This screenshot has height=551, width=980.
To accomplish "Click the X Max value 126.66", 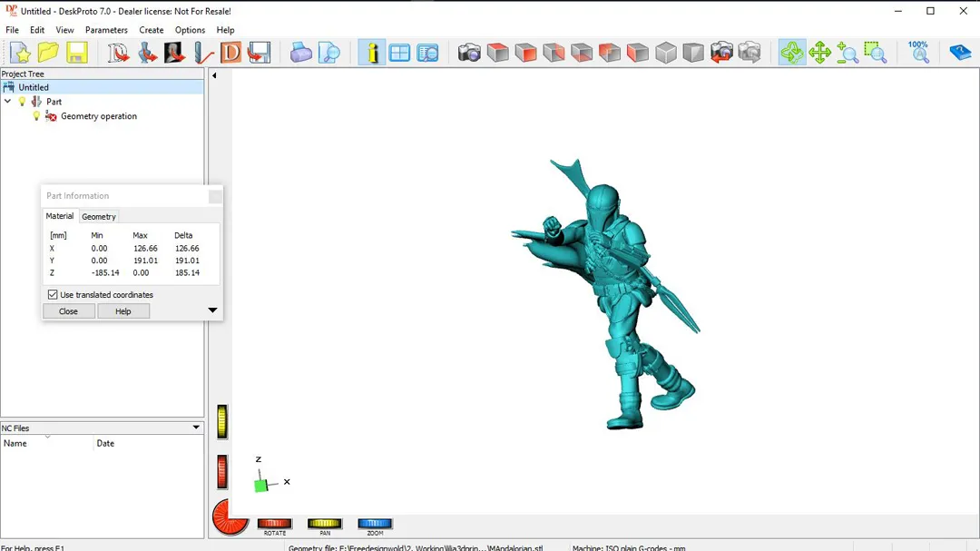I will 145,249.
